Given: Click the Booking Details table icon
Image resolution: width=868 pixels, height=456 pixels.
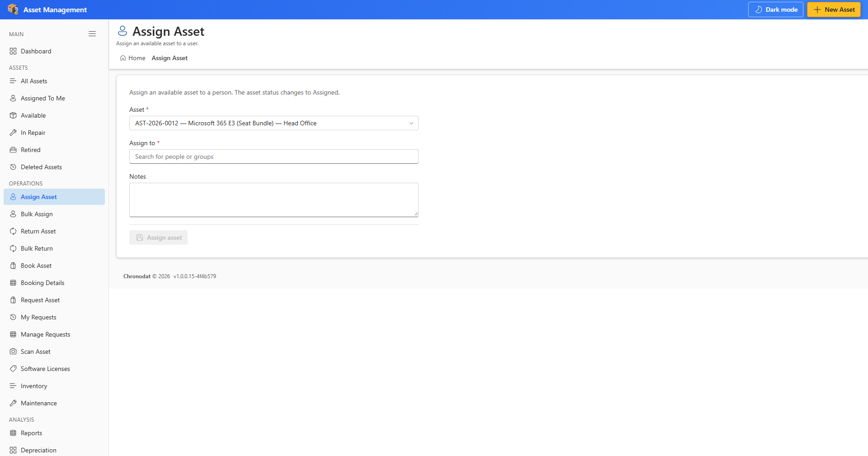Looking at the screenshot, I should [x=13, y=283].
